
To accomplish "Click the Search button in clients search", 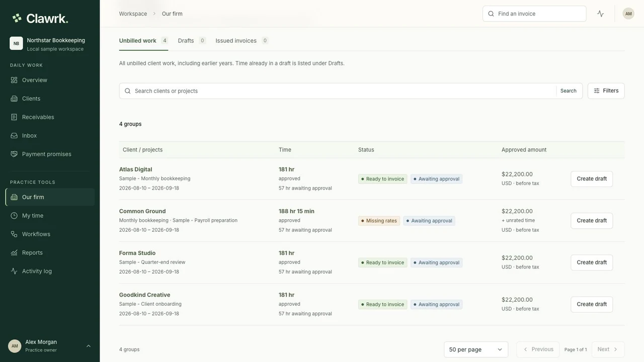I will coord(569,91).
